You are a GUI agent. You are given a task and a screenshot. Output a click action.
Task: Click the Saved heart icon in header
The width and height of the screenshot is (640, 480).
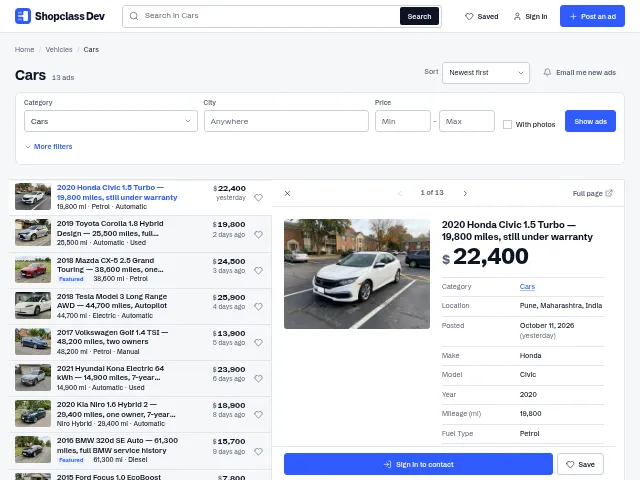[x=469, y=16]
